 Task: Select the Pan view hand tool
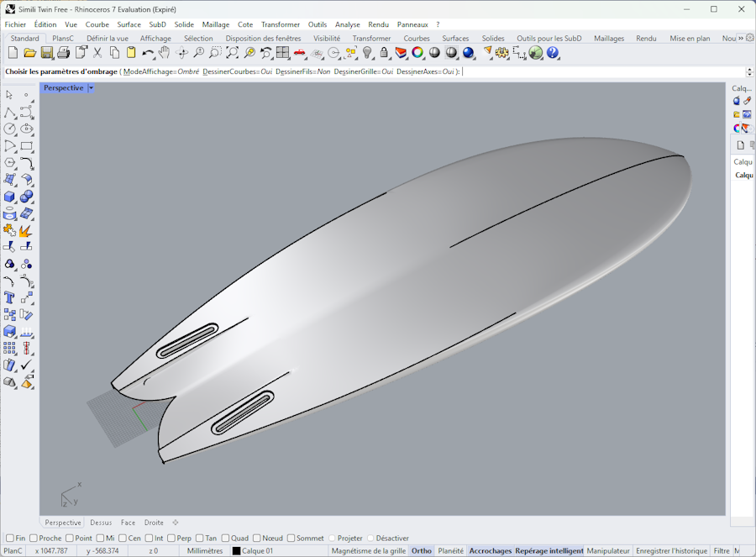point(165,53)
